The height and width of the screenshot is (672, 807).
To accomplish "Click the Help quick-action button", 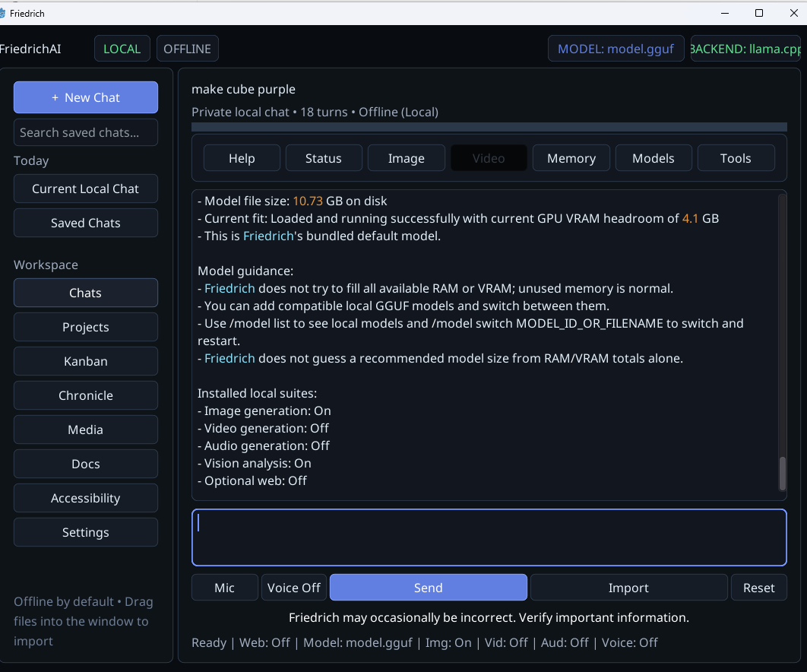I will 242,158.
